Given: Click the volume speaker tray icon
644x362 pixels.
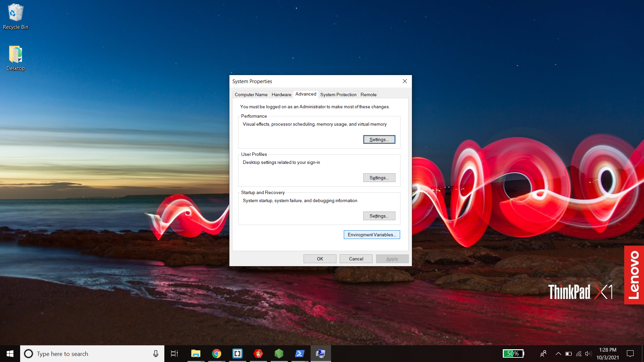Looking at the screenshot, I should [x=588, y=354].
